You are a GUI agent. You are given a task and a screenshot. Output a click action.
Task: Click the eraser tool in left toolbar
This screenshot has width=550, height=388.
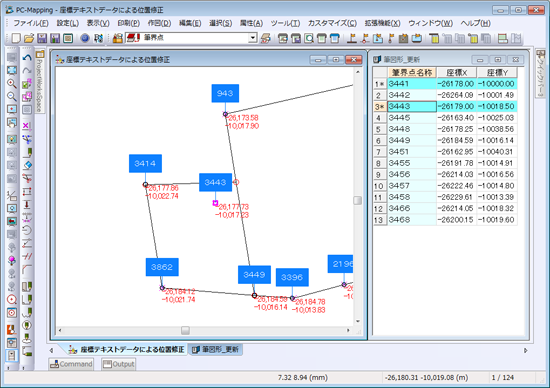[27, 165]
